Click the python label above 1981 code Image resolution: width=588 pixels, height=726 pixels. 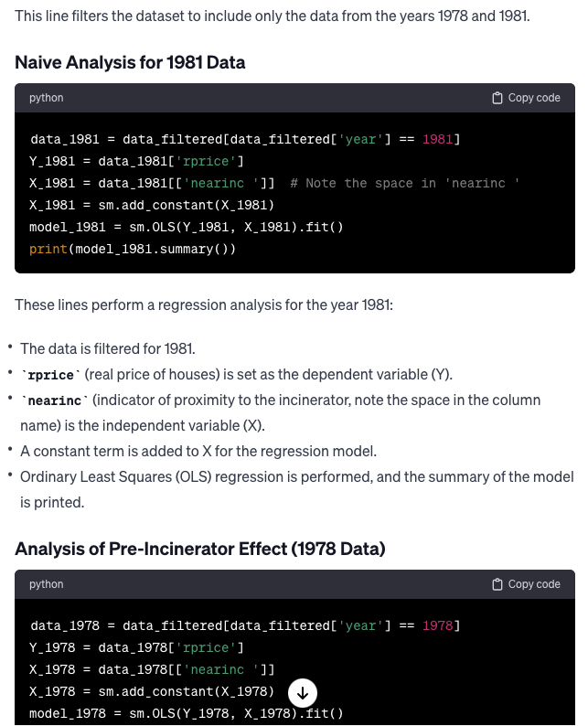47,98
